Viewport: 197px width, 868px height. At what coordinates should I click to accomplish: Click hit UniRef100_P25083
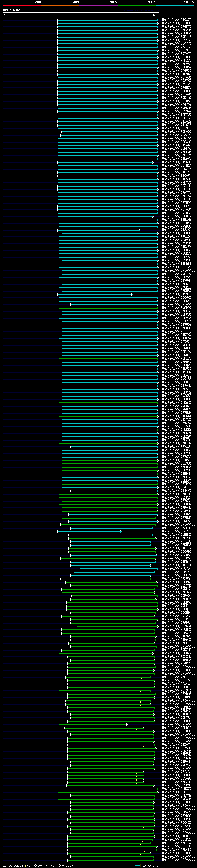(x=177, y=64)
